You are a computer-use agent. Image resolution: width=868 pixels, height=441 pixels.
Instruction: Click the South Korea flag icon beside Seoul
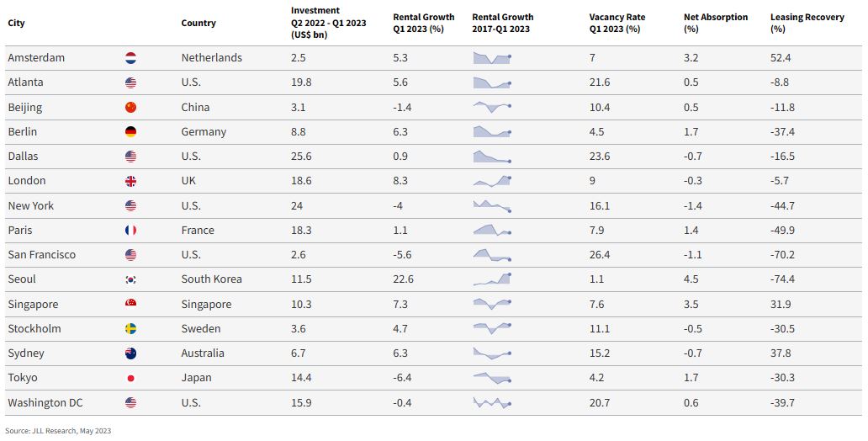pyautogui.click(x=130, y=279)
